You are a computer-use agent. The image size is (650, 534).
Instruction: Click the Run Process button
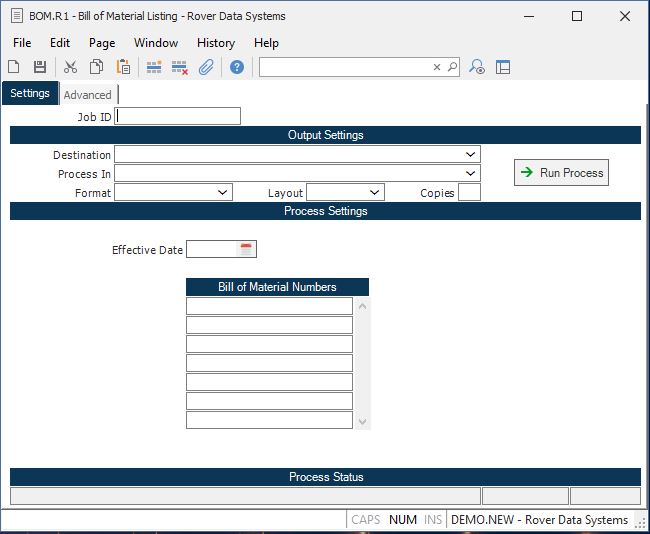tap(561, 173)
